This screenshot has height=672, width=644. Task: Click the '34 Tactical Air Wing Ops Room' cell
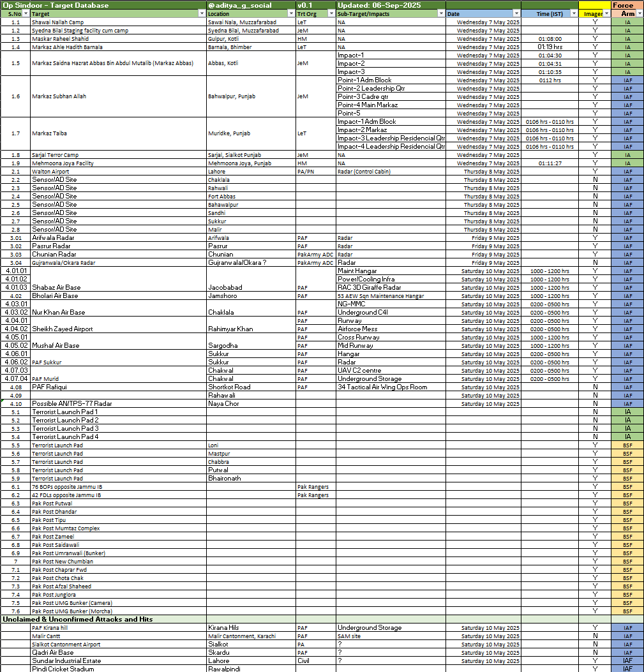(391, 387)
